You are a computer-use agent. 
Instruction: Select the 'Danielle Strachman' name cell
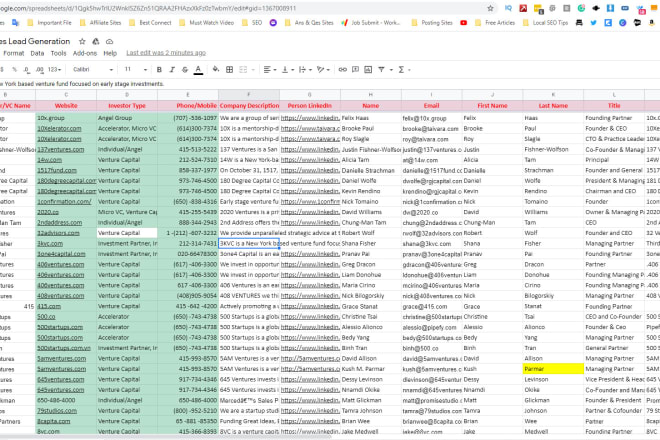tap(370, 170)
